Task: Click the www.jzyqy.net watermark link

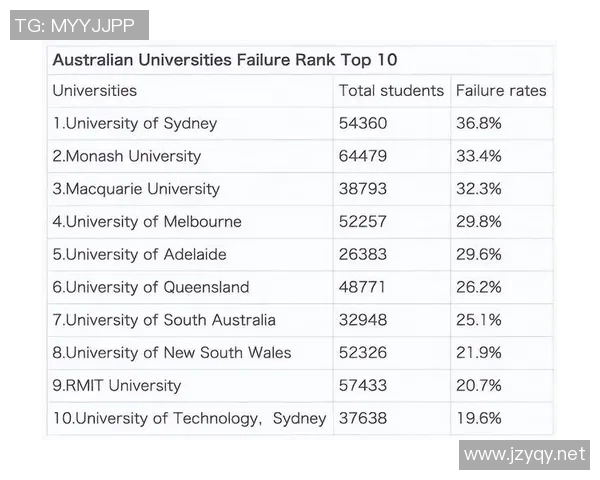Action: pyautogui.click(x=524, y=454)
